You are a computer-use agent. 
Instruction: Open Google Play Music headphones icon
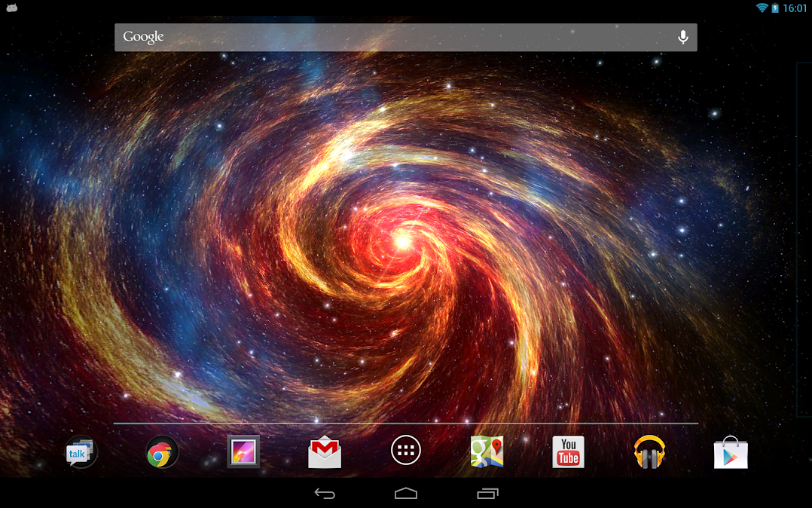pyautogui.click(x=649, y=452)
